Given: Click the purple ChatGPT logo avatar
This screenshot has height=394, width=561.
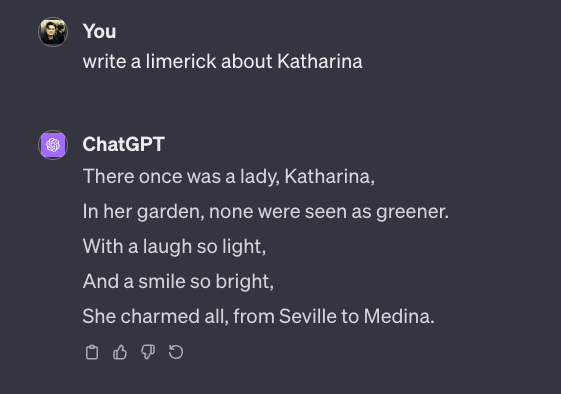Looking at the screenshot, I should (x=53, y=145).
